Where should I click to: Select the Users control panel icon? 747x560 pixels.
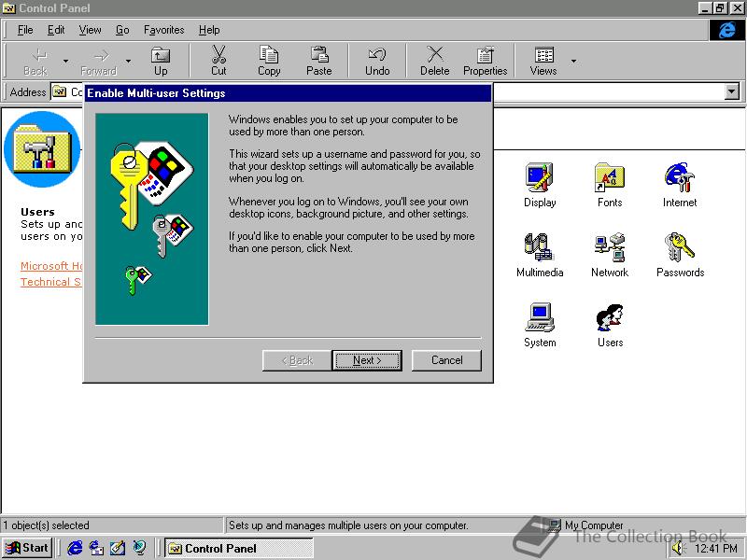[x=610, y=325]
